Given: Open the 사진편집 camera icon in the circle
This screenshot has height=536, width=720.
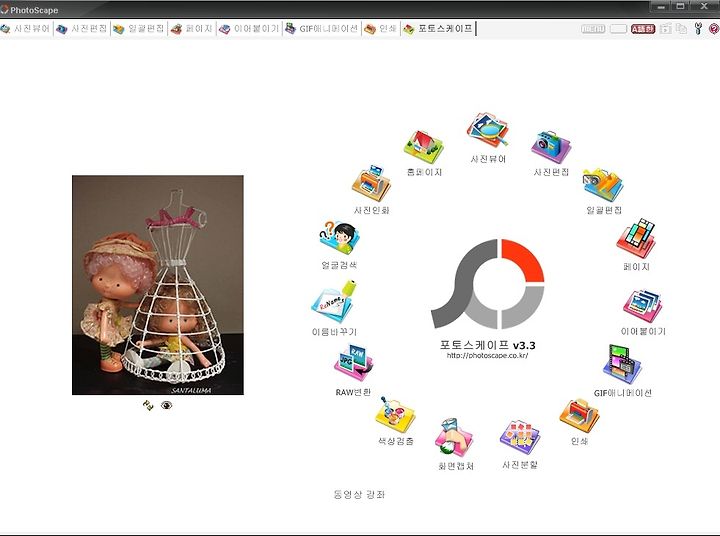Looking at the screenshot, I should click(551, 147).
